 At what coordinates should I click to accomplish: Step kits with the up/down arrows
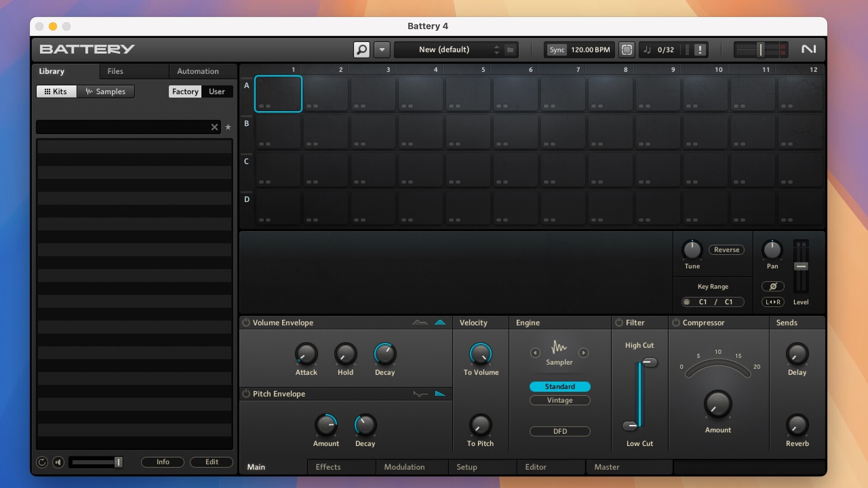click(496, 50)
